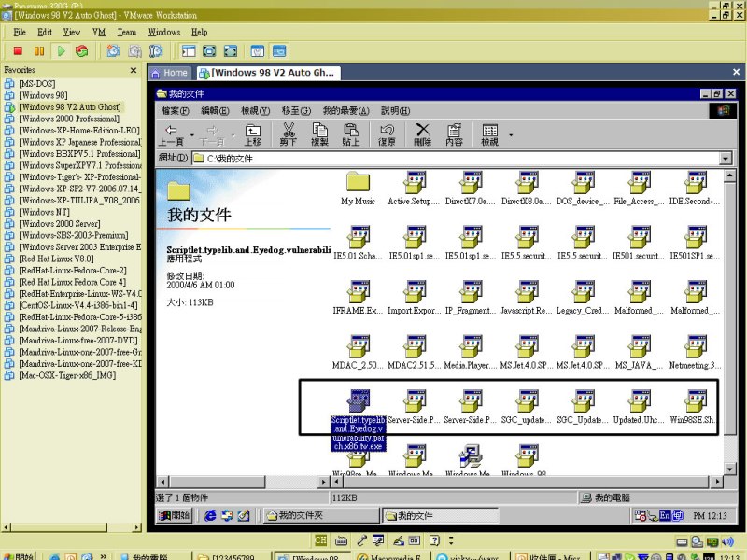This screenshot has width=747, height=560.
Task: Click the Paste (貼上) toolbar icon
Action: (351, 134)
